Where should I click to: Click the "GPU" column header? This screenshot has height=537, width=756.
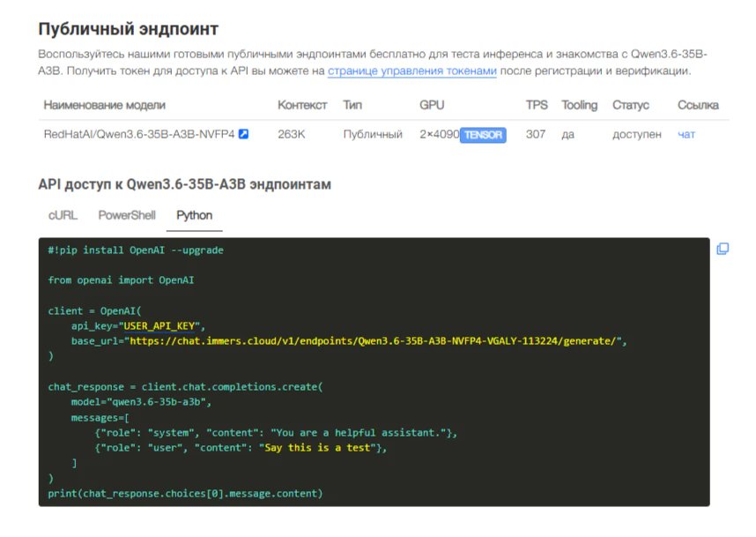432,105
